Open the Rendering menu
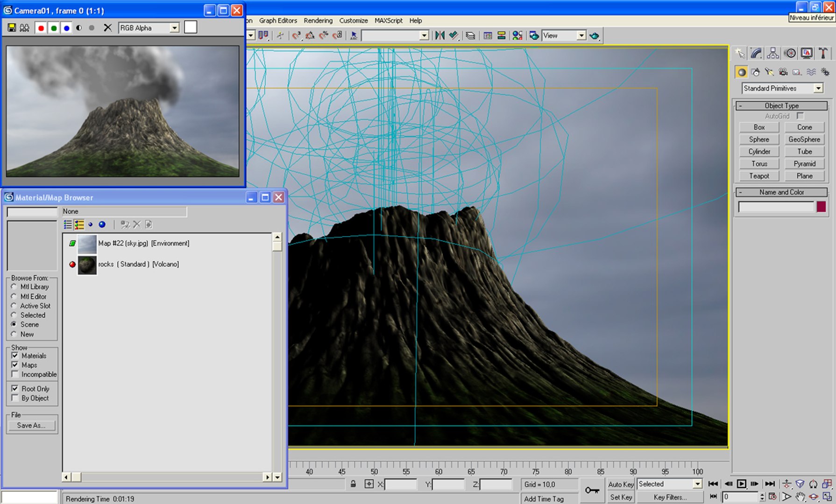 [x=318, y=21]
